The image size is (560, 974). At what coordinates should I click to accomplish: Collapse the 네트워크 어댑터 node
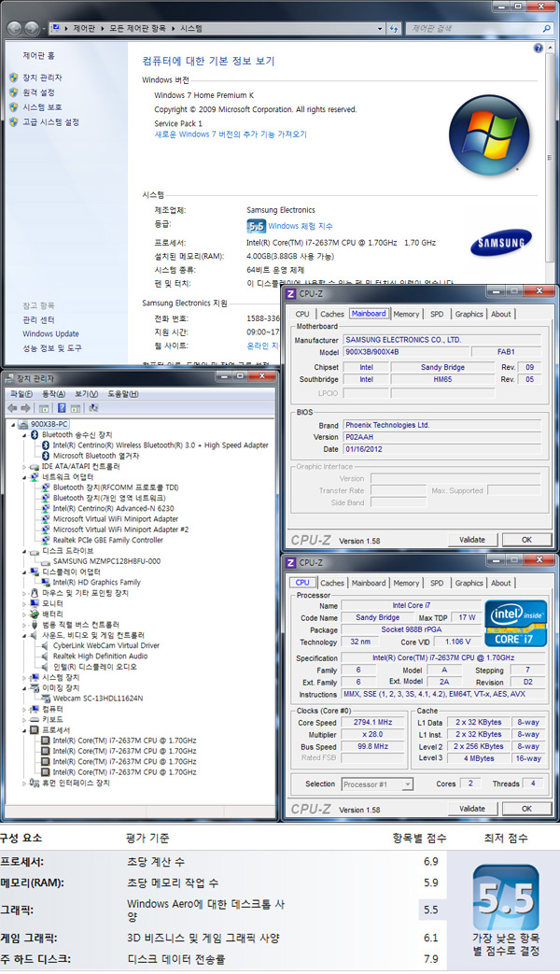(25, 477)
